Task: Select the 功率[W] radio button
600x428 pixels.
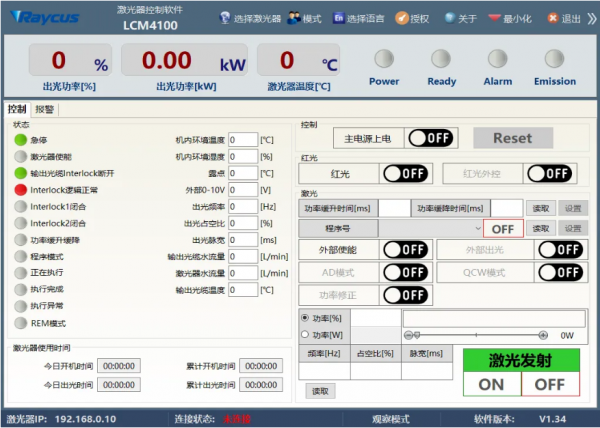Action: click(305, 335)
